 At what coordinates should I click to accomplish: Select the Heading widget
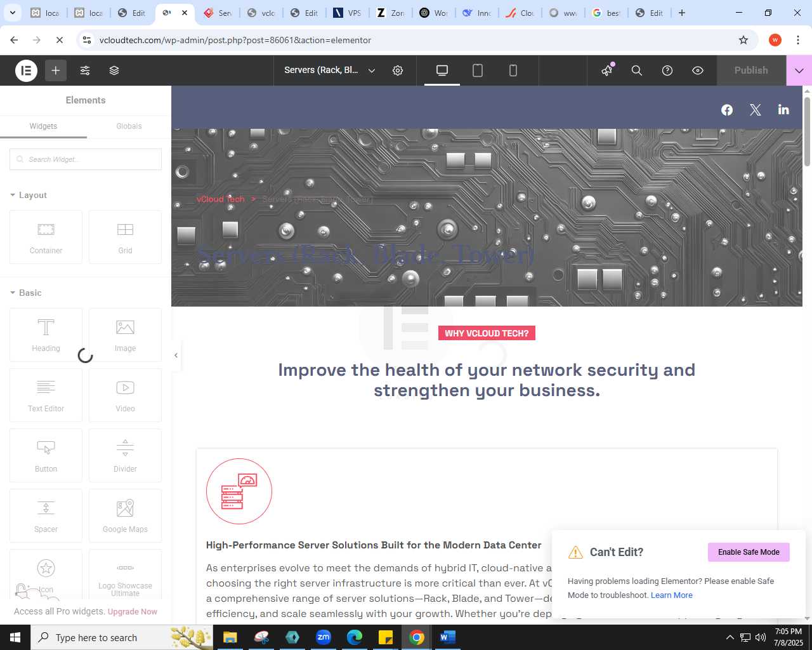point(46,335)
